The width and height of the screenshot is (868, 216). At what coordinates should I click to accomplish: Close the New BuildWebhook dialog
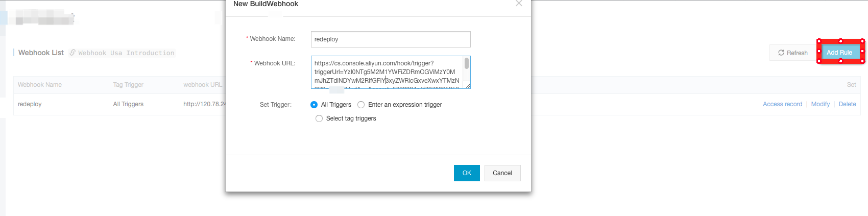click(x=519, y=3)
